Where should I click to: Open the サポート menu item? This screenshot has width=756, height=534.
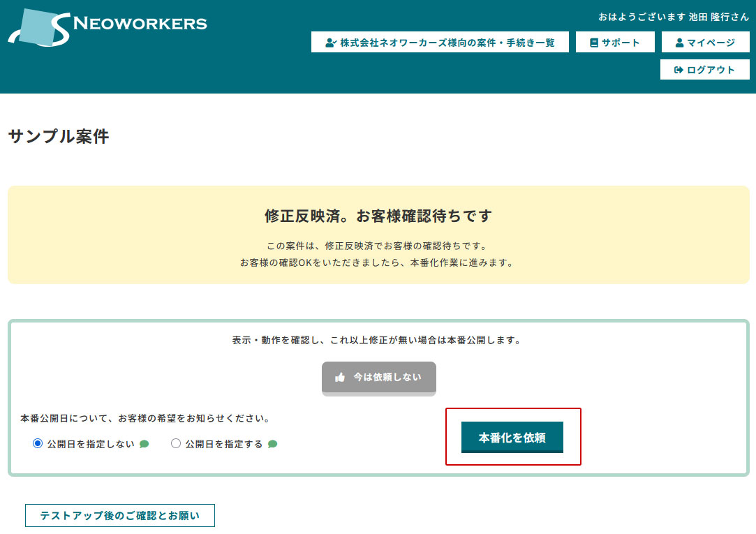click(x=614, y=43)
